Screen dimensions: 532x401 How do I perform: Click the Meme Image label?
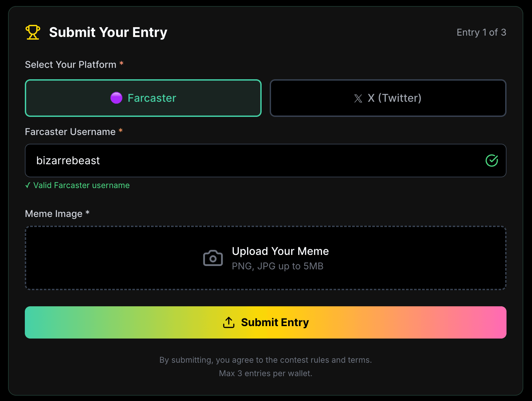(x=54, y=214)
